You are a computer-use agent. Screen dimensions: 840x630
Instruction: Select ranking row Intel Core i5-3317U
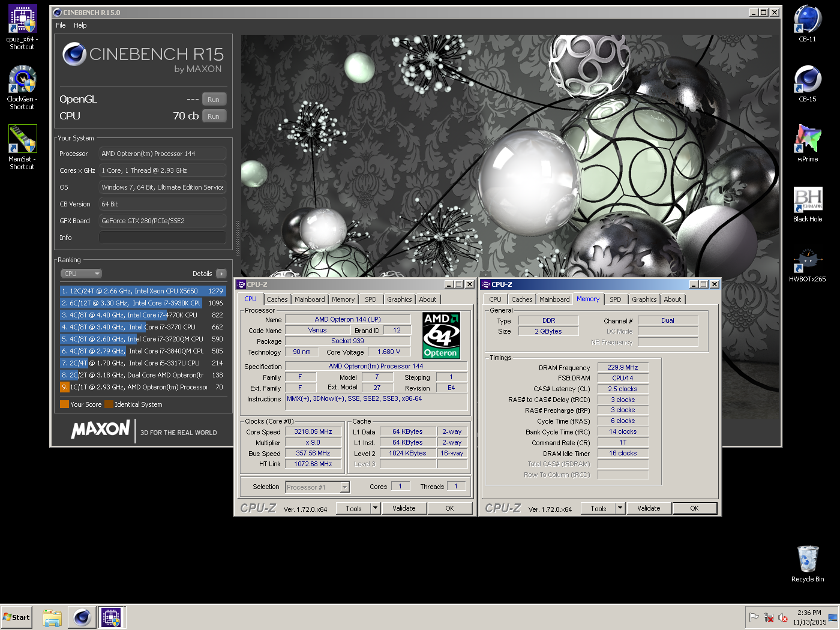[143, 363]
